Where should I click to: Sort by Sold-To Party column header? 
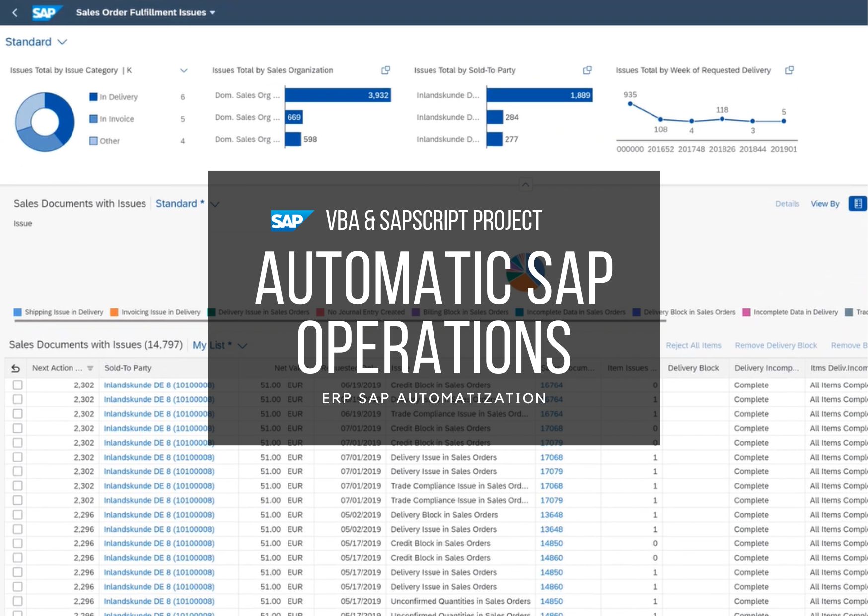pyautogui.click(x=128, y=368)
